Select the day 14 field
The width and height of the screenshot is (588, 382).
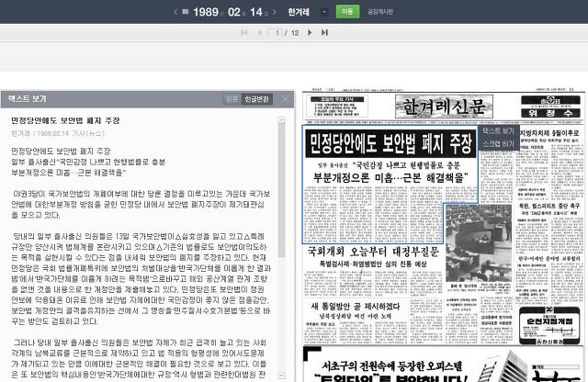click(256, 12)
